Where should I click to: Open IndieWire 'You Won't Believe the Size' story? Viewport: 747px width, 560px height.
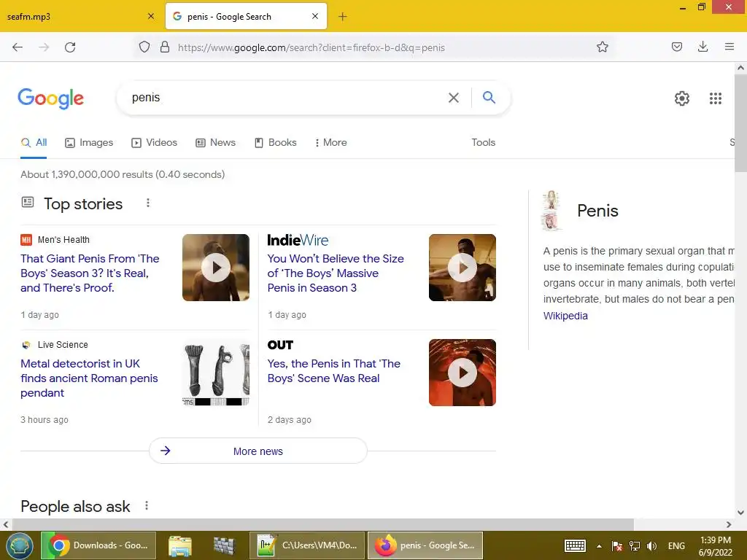click(336, 273)
